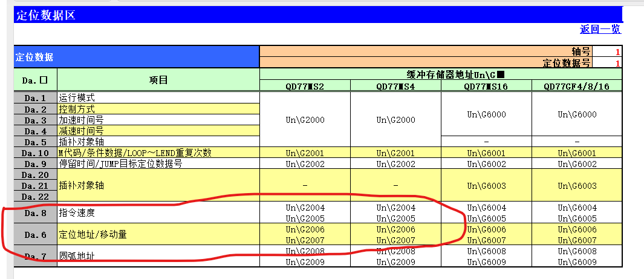Select the 运行模式 item cell
Viewport: 644px width, 279px height.
[x=158, y=97]
